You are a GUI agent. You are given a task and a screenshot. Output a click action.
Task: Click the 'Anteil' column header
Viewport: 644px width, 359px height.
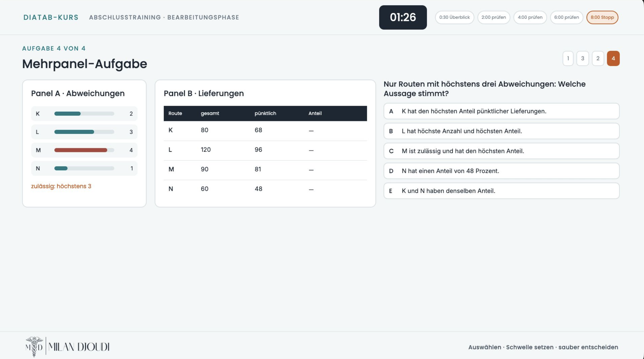click(315, 113)
